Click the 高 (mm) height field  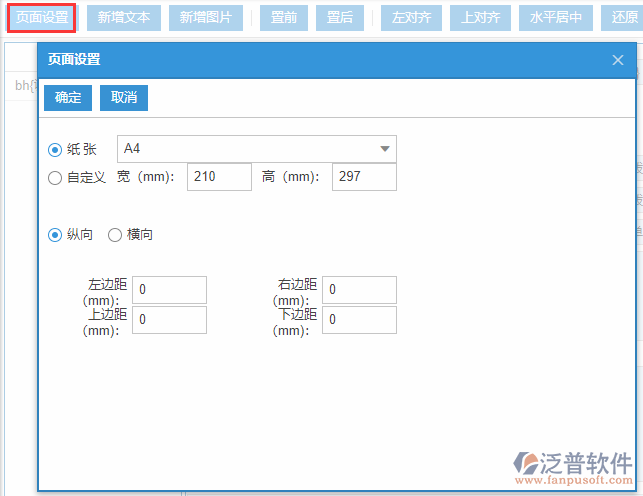coord(365,177)
